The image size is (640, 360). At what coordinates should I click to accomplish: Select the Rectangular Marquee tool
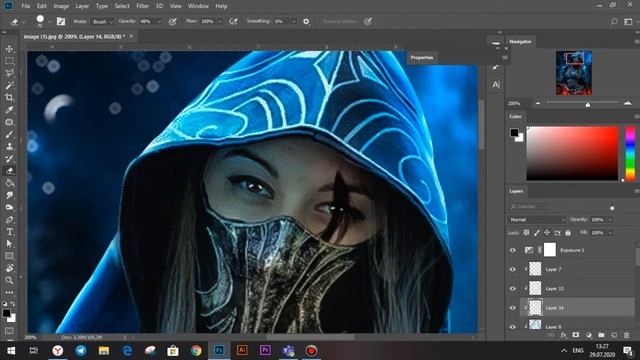click(x=9, y=61)
